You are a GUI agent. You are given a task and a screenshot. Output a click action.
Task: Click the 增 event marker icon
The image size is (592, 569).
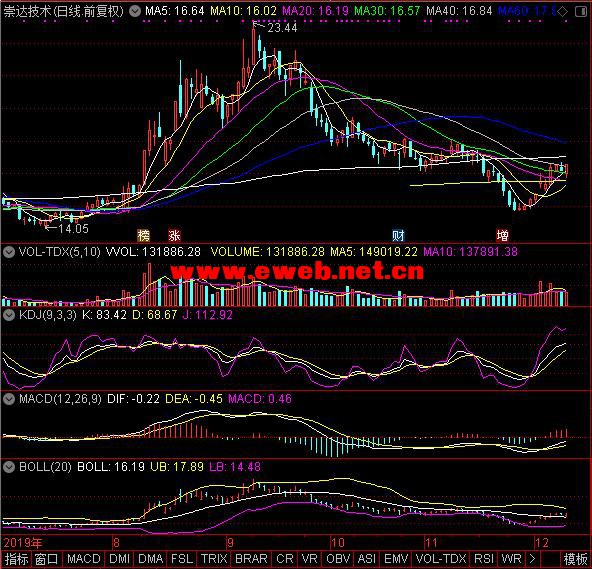pyautogui.click(x=503, y=235)
